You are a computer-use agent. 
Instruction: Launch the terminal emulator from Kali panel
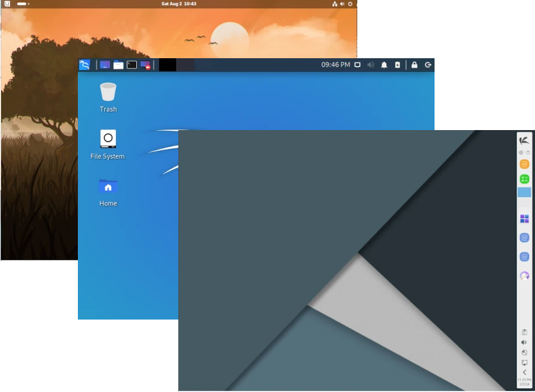(x=132, y=65)
